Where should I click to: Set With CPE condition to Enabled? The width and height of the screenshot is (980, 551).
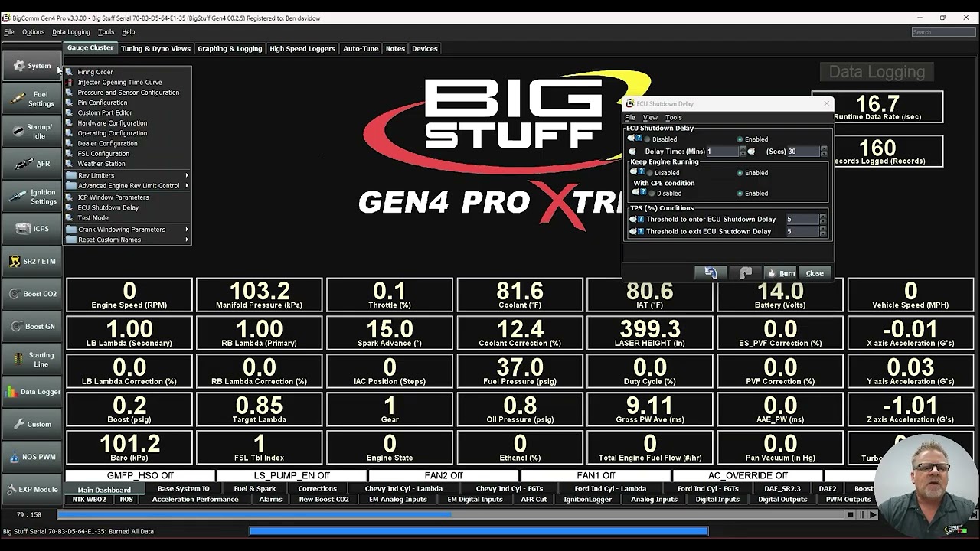click(753, 194)
